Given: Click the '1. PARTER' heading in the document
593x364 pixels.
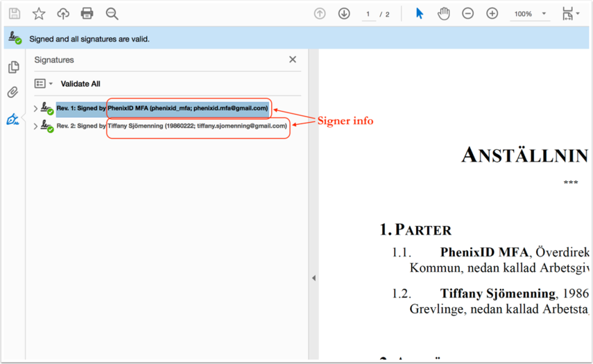Looking at the screenshot, I should 415,229.
